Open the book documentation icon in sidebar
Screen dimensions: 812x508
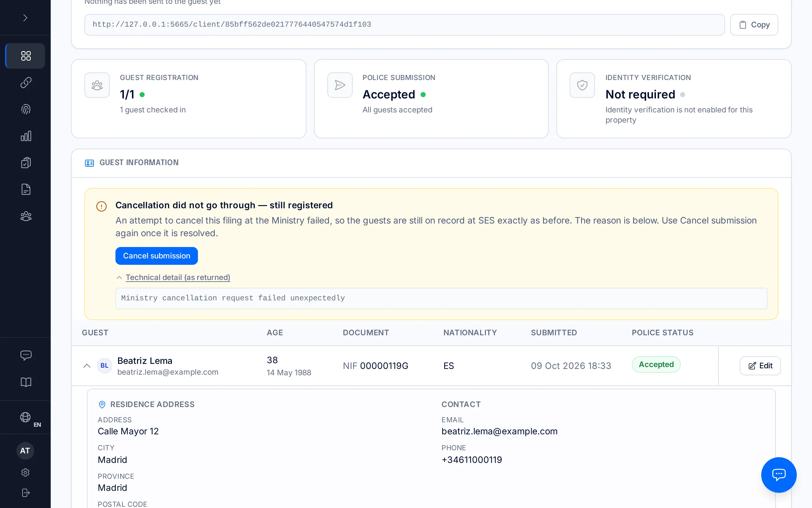(x=25, y=382)
